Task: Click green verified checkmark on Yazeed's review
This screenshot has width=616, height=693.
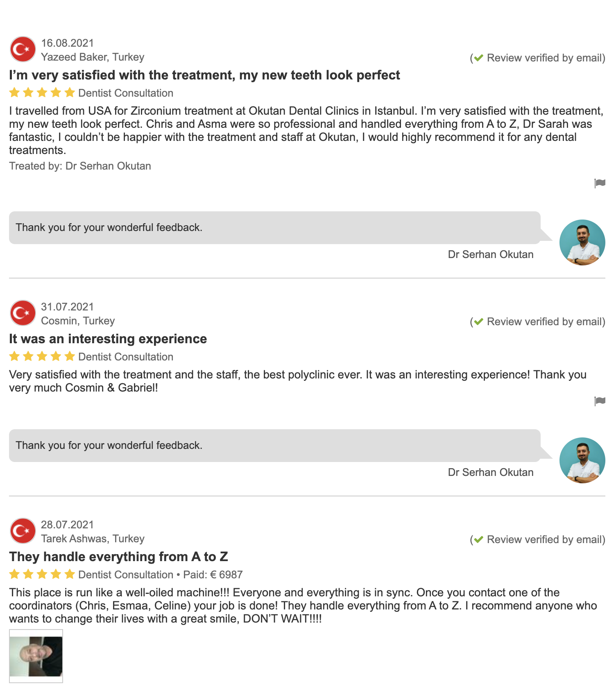Action: [x=478, y=58]
